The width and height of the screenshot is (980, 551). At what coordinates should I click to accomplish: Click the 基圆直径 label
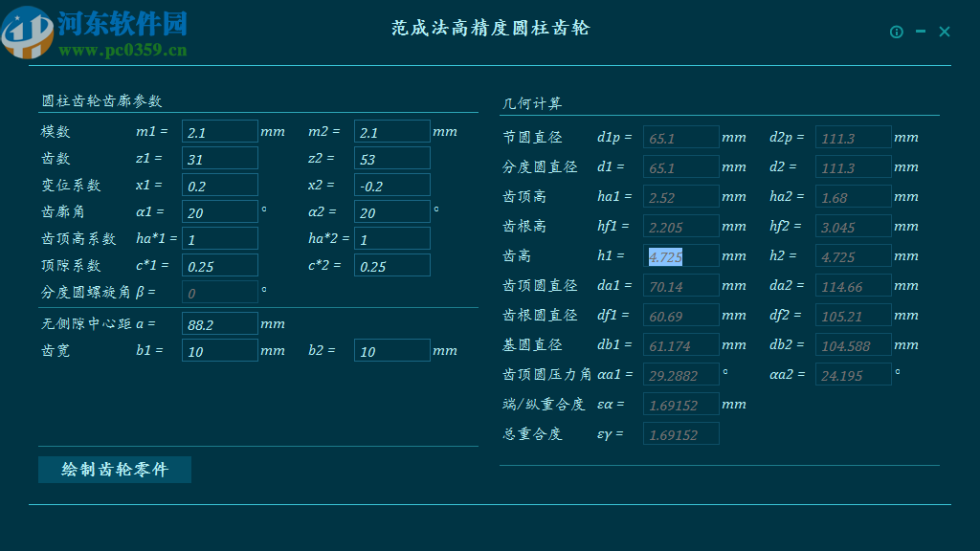[x=532, y=344]
